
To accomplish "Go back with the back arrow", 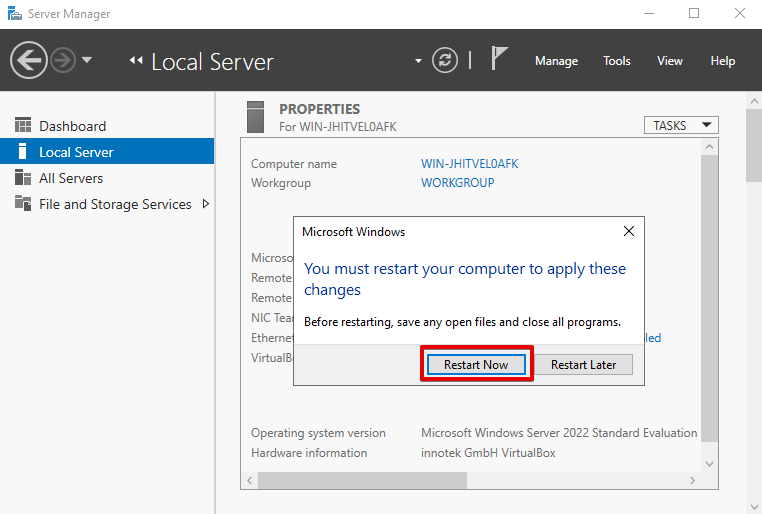I will pyautogui.click(x=29, y=60).
